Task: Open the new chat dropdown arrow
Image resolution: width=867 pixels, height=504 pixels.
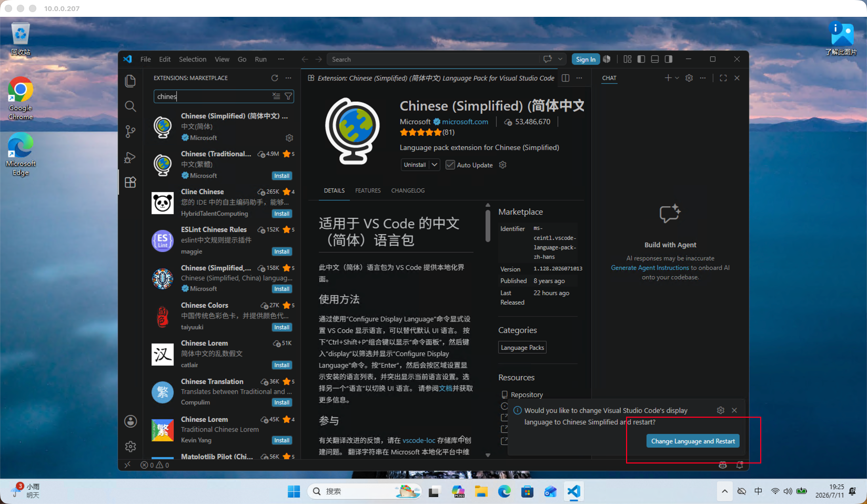Action: click(677, 78)
